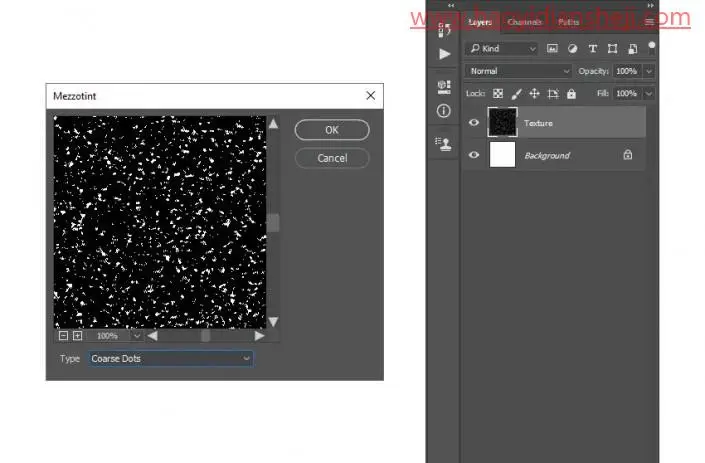Viewport: 705px width, 463px height.
Task: Open the Normal blend mode dropdown
Action: (518, 71)
